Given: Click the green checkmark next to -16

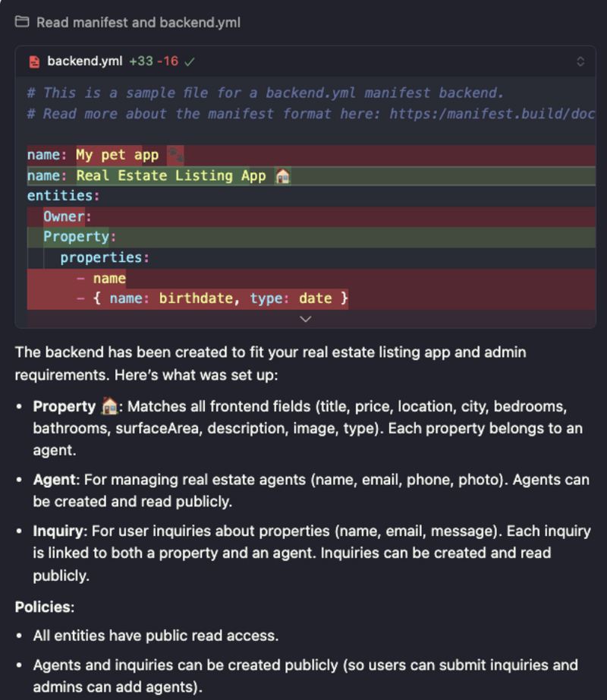Looking at the screenshot, I should (x=190, y=61).
